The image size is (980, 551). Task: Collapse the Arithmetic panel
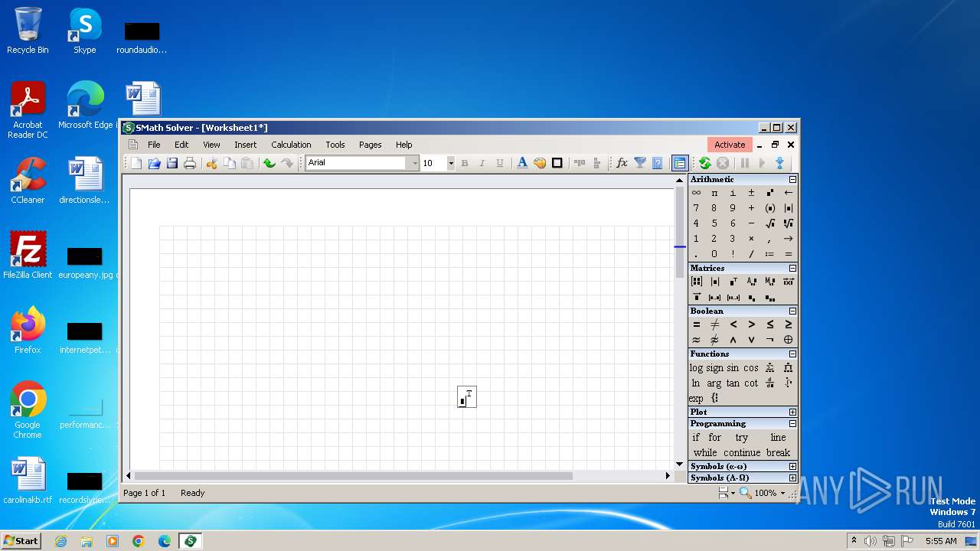[x=792, y=180]
